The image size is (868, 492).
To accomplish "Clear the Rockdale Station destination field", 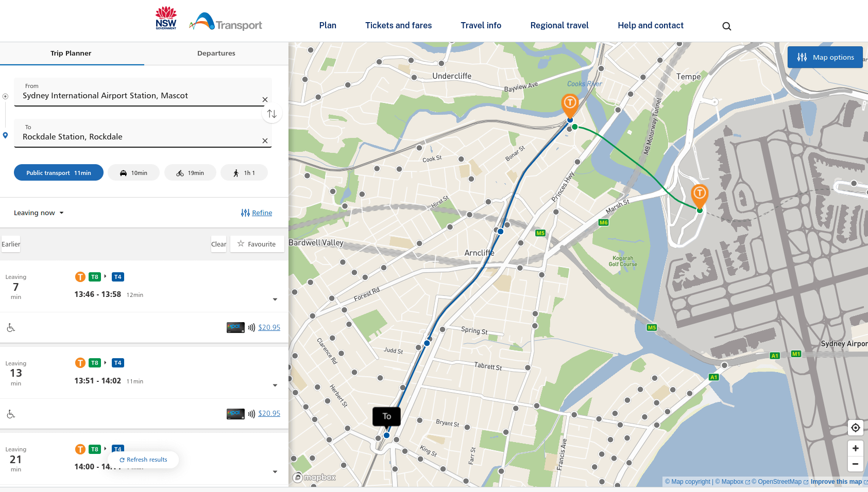I will point(265,141).
